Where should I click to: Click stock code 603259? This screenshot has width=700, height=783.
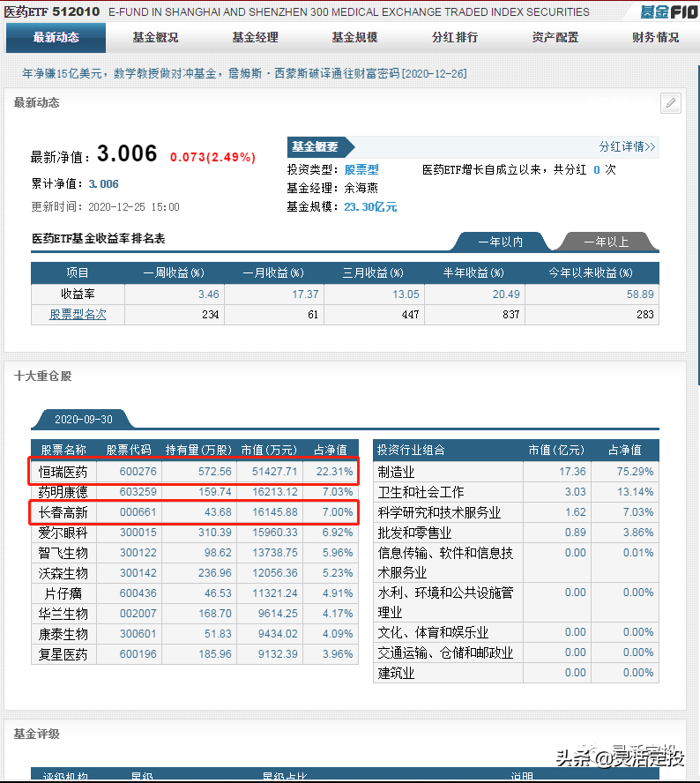tap(138, 492)
